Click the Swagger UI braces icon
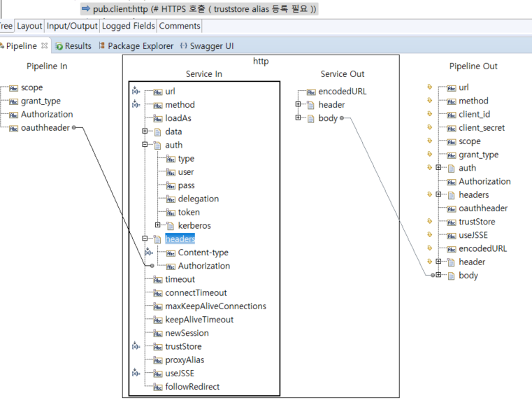The image size is (532, 419). coord(183,46)
